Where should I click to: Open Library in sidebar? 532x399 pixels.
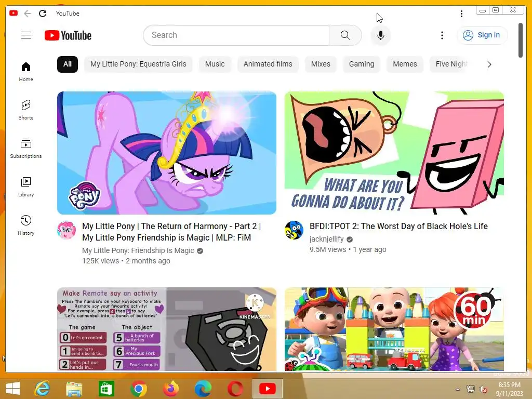coord(26,187)
